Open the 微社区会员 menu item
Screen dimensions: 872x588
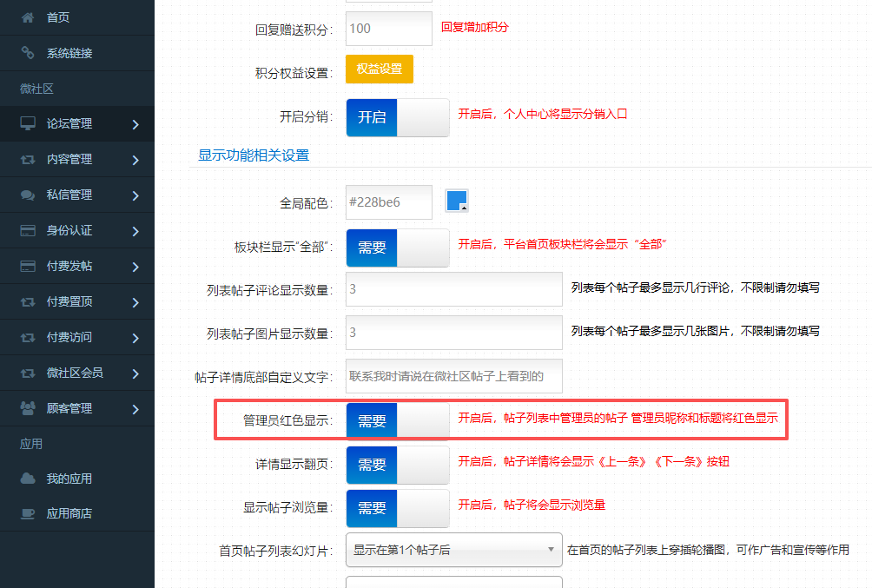pyautogui.click(x=75, y=373)
